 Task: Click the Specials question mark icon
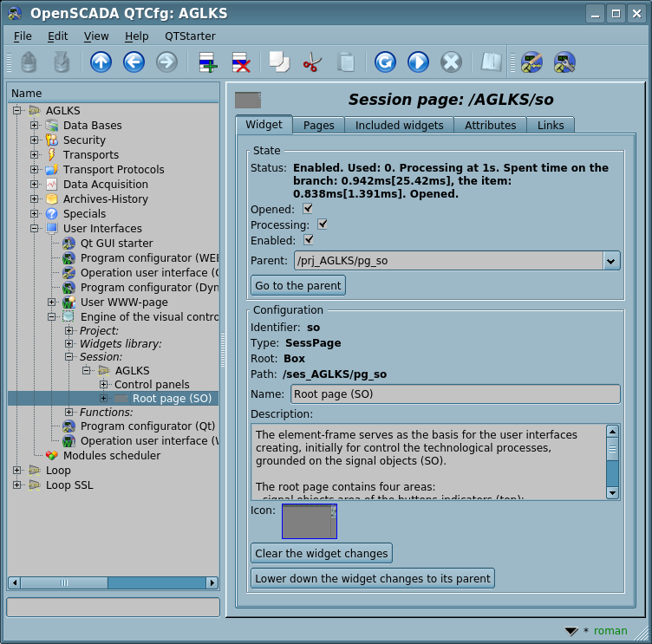click(51, 214)
